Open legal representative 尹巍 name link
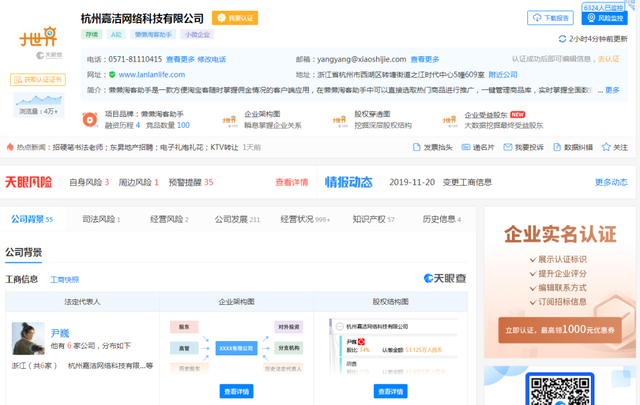 (60, 333)
